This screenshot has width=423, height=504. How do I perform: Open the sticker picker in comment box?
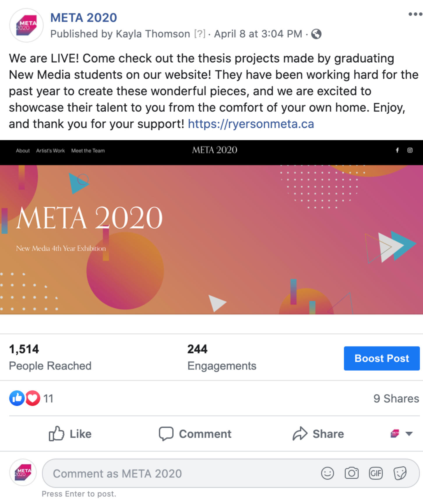pyautogui.click(x=400, y=473)
